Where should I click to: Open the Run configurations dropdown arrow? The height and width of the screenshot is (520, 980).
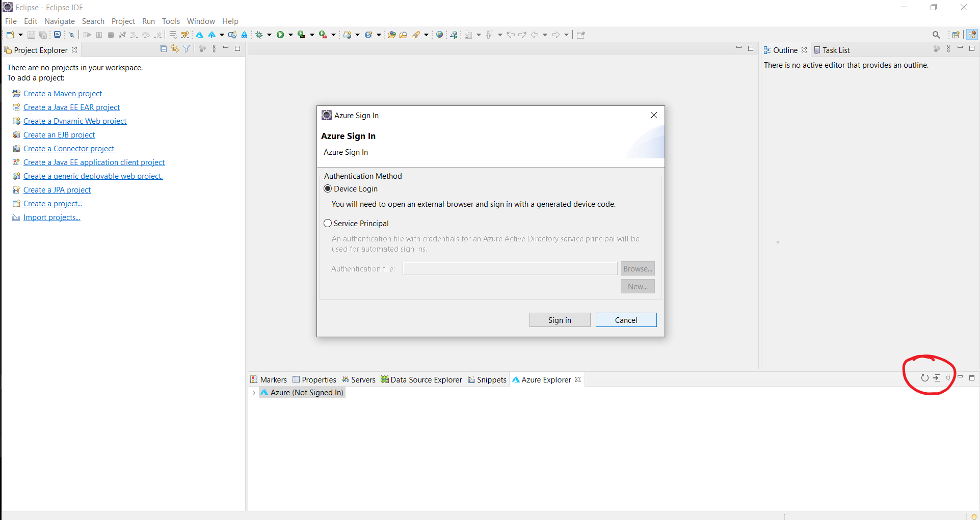click(291, 35)
